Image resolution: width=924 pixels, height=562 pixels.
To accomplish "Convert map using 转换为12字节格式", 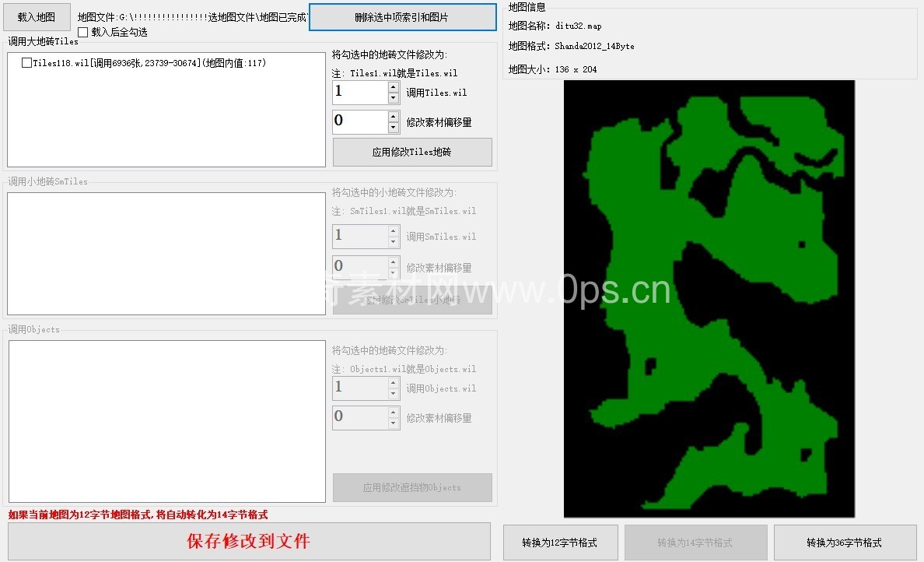I will [x=560, y=543].
